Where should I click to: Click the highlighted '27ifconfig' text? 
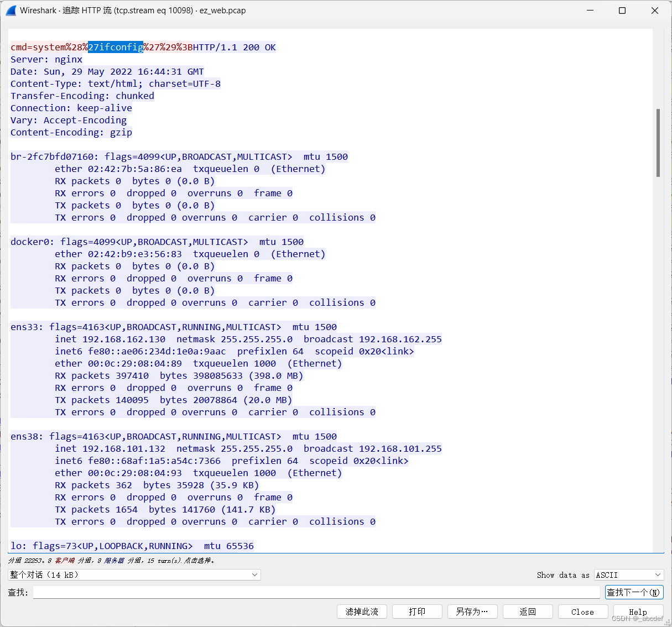pyautogui.click(x=116, y=47)
